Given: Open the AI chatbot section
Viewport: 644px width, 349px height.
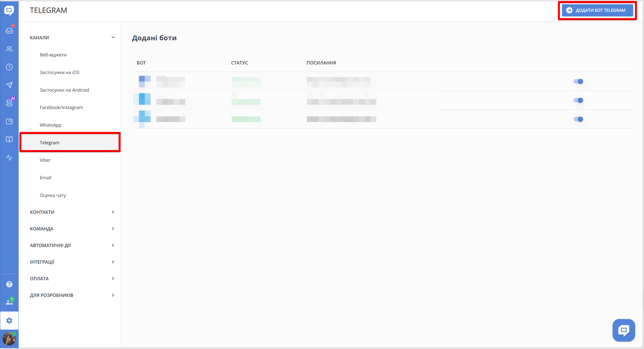Looking at the screenshot, I should point(9,103).
